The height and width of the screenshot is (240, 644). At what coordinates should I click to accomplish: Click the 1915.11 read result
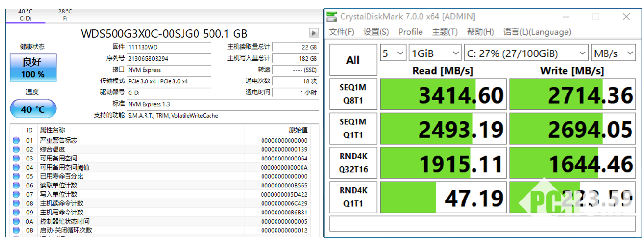443,163
